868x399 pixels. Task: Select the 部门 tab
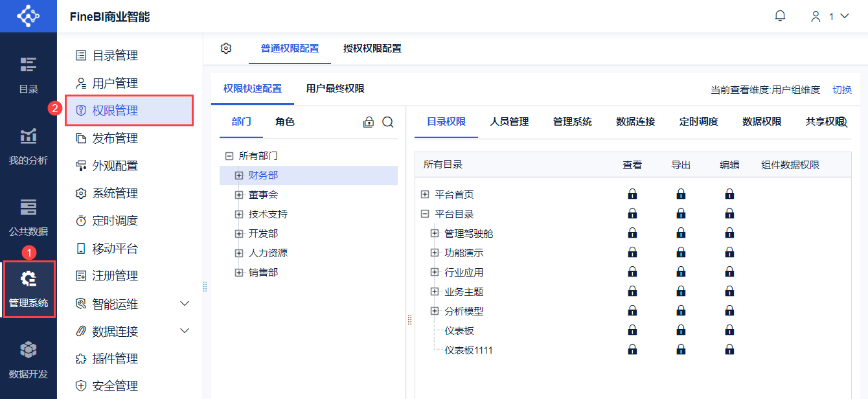tap(241, 122)
